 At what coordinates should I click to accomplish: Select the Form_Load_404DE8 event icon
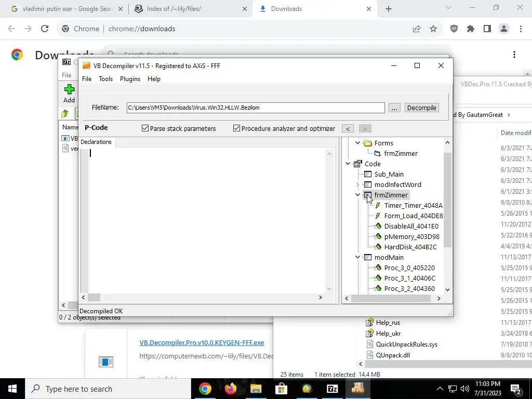point(378,216)
